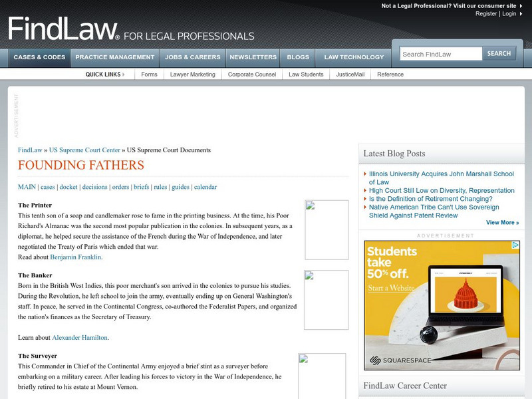Click the broken image beside The Surveyer
Screen dimensions: 532x399
click(322, 376)
